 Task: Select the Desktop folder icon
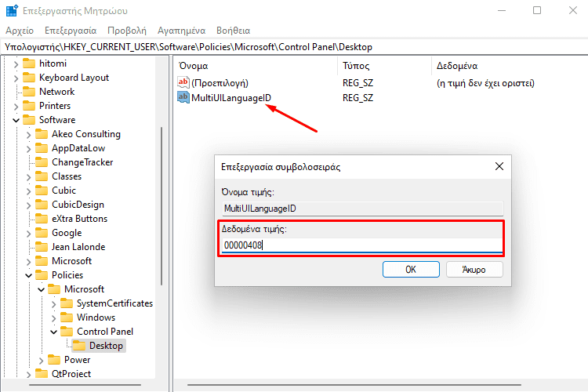click(x=79, y=346)
